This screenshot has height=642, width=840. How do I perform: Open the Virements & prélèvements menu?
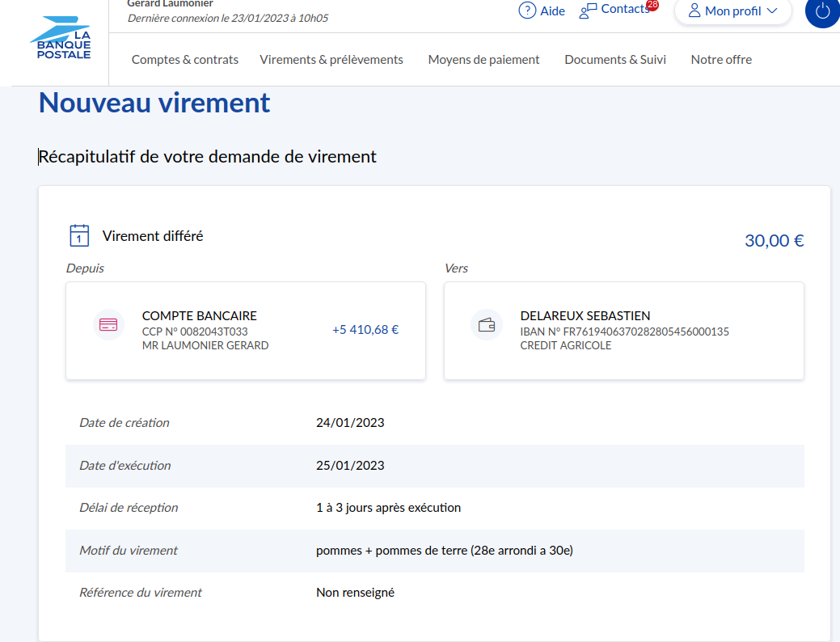click(x=331, y=60)
